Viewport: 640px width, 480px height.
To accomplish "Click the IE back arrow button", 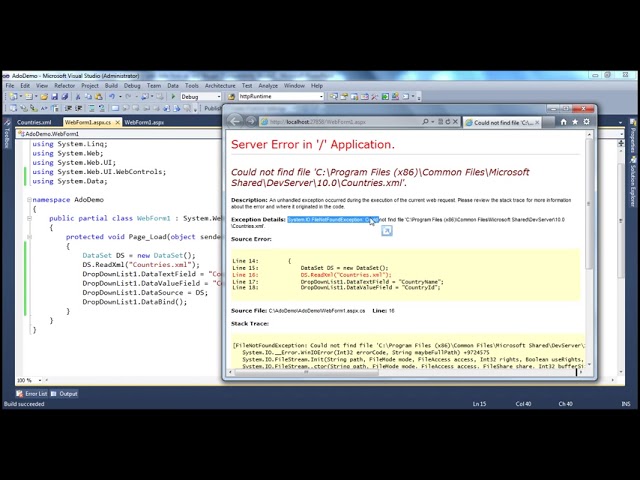I will click(x=235, y=121).
